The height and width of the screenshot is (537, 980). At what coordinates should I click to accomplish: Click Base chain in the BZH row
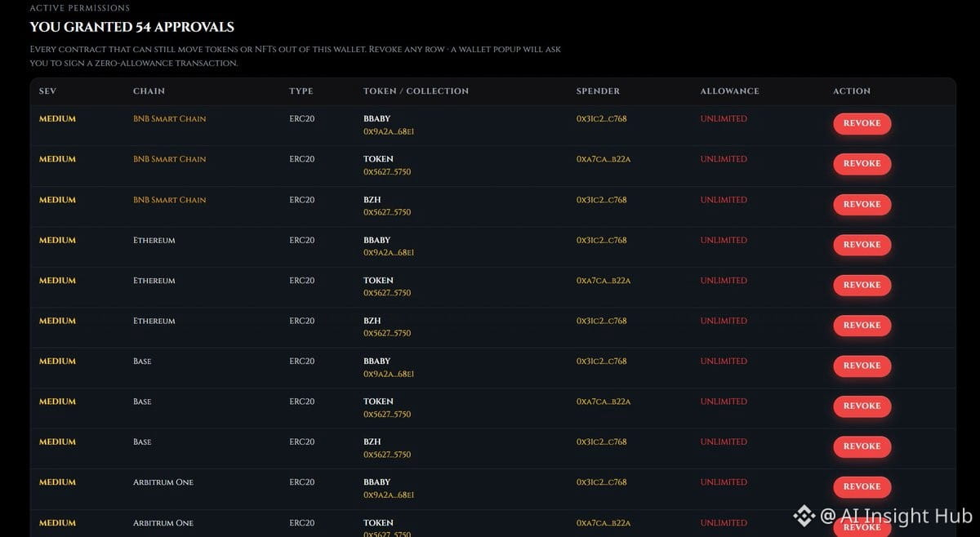click(142, 442)
